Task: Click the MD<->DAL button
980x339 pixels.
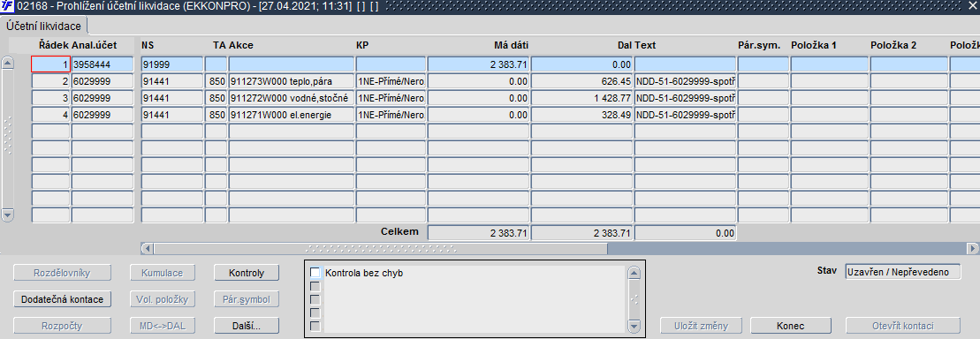Action: tap(163, 326)
